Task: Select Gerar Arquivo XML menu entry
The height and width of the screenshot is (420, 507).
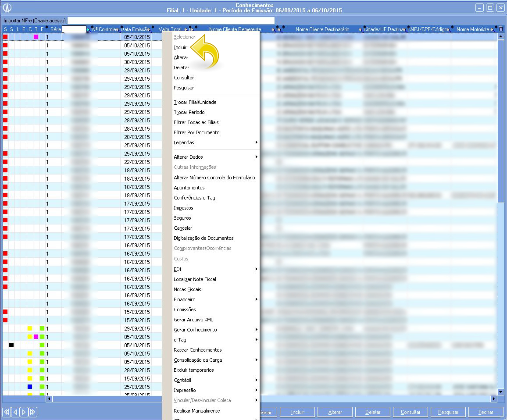Action: point(193,320)
